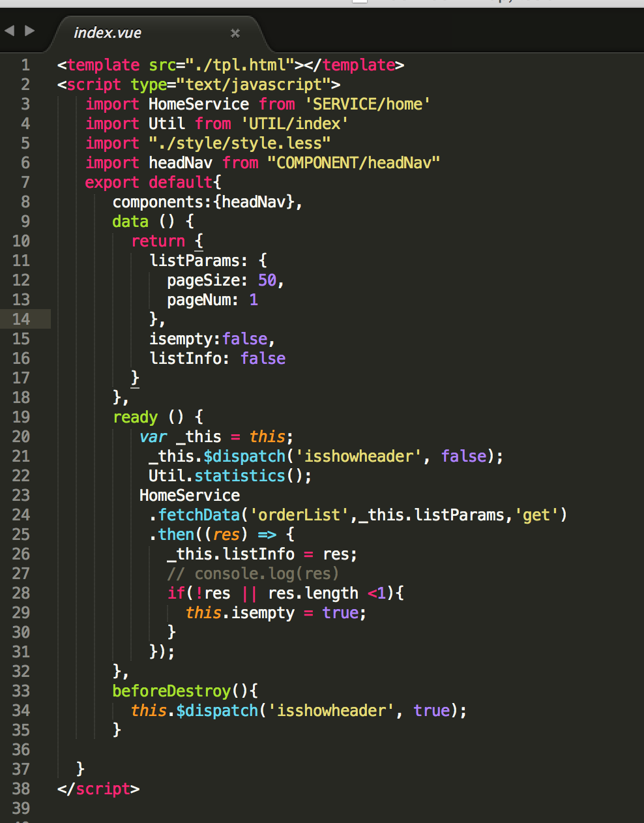The image size is (644, 823).
Task: Click './tpl.html' in template src
Action: point(240,65)
